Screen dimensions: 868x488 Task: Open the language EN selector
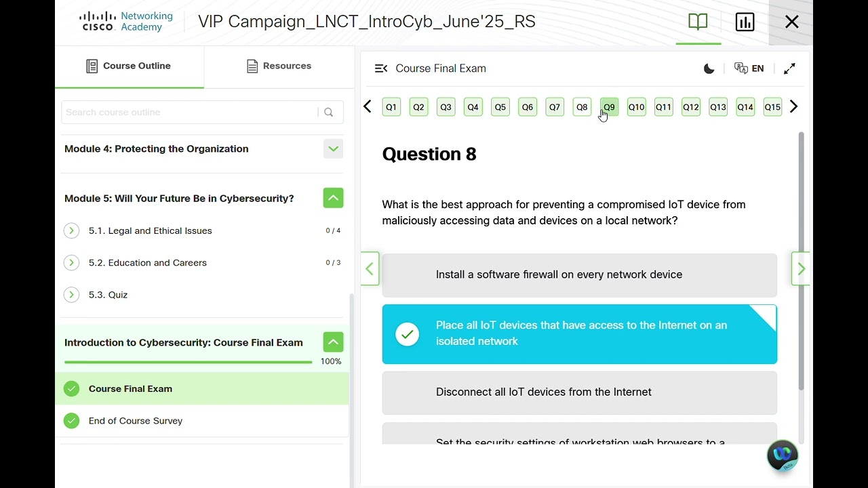749,68
